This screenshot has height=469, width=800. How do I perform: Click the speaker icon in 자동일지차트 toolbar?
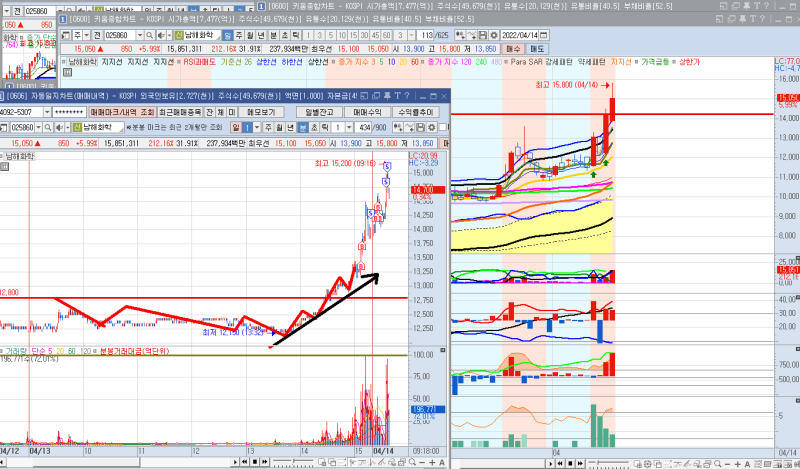[x=59, y=127]
